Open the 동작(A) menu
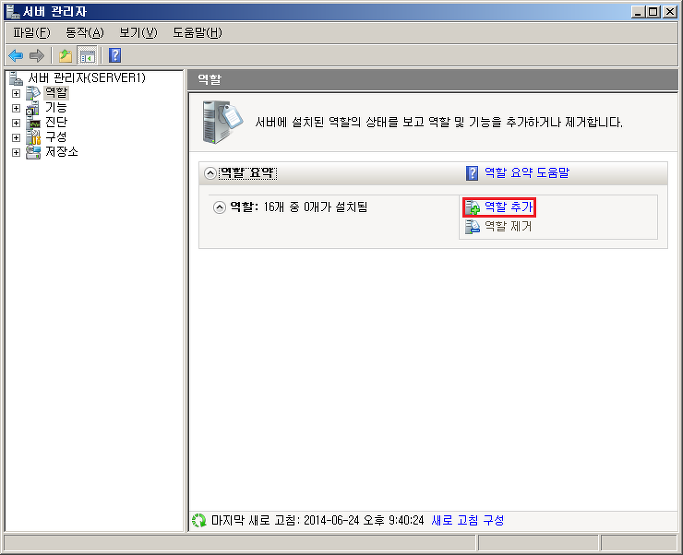This screenshot has width=683, height=555. (85, 33)
